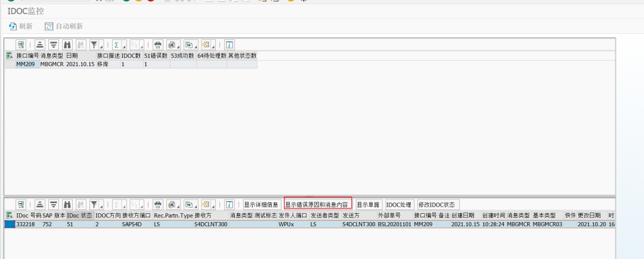Click export icon in upper grid toolbar

[190, 45]
